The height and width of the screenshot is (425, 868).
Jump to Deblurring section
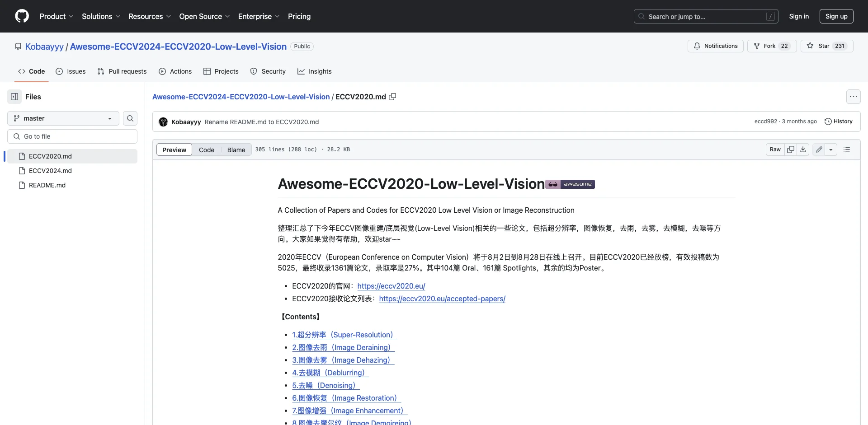(x=330, y=373)
